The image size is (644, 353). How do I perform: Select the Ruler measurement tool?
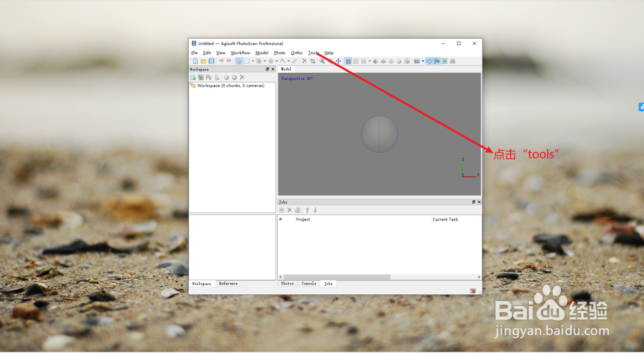tap(295, 61)
